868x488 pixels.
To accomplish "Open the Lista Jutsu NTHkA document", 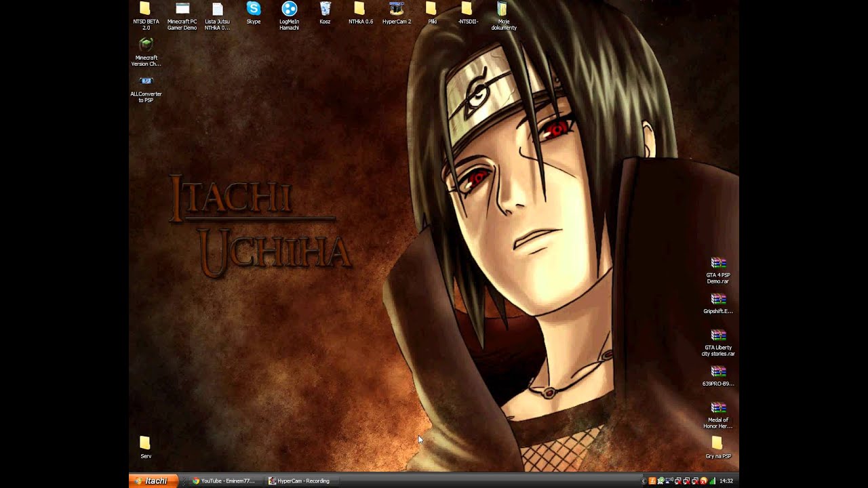I will [218, 16].
